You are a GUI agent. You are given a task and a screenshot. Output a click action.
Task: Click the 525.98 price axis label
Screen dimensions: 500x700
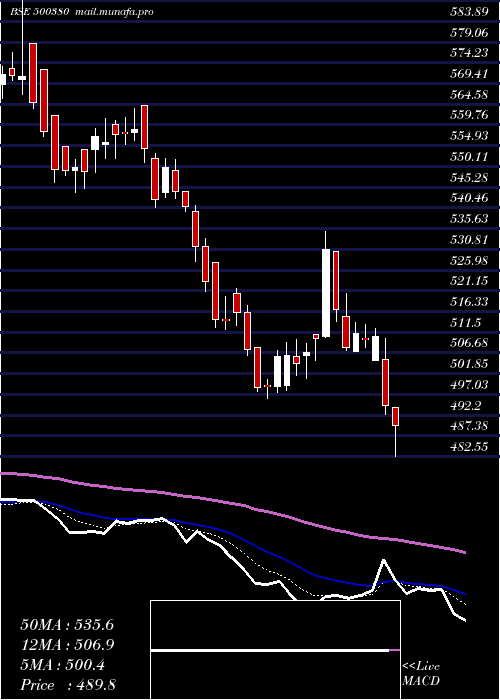click(x=468, y=261)
